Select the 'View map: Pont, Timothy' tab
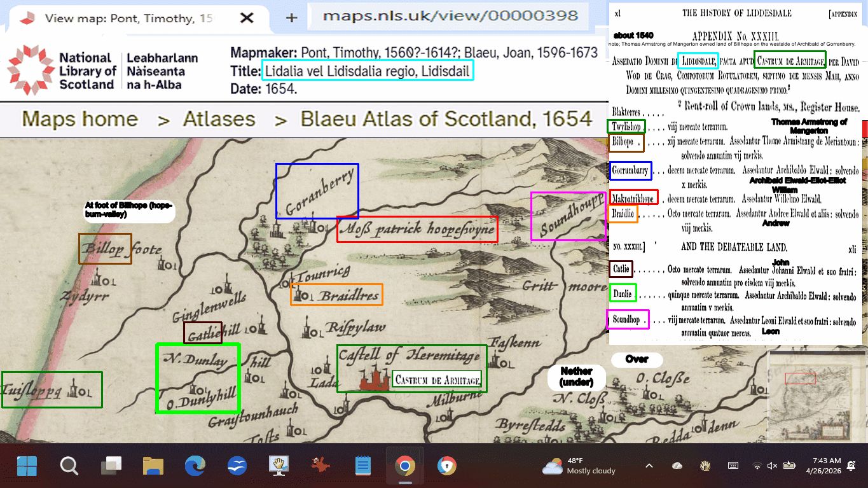Screen dimensions: 868x488 click(x=127, y=18)
